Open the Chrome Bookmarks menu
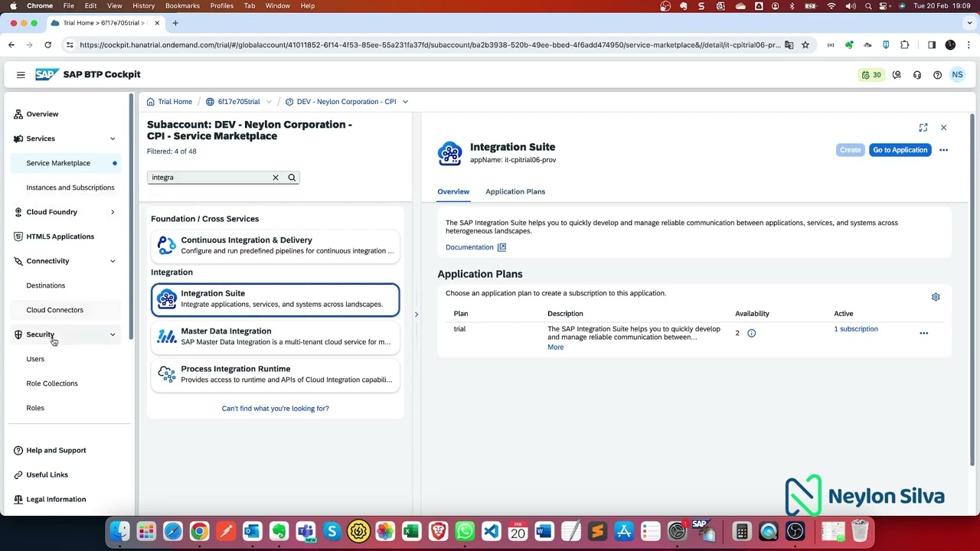 click(182, 5)
